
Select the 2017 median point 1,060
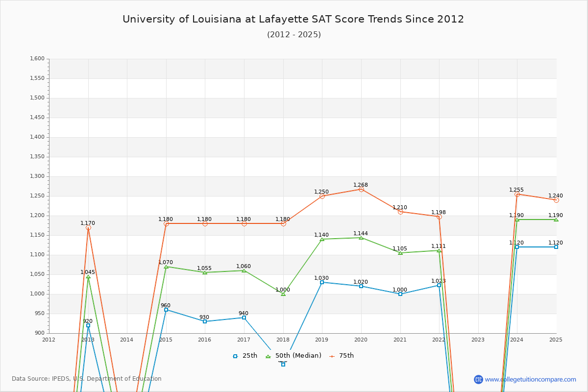(244, 270)
